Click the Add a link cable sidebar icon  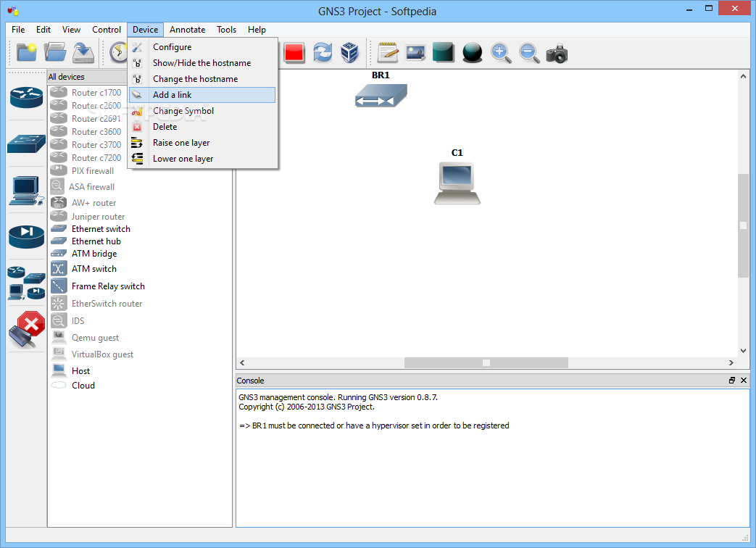27,330
